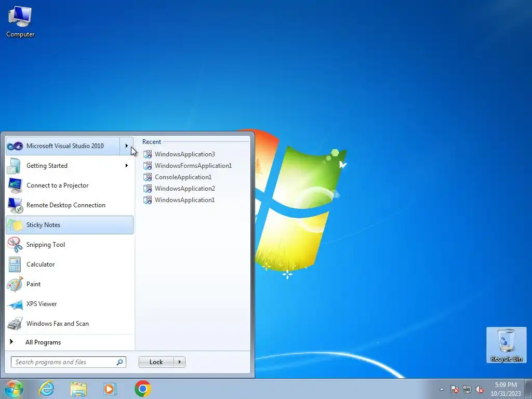Screen dimensions: 532x399
Task: Launch Paint from the palette icon
Action: (x=15, y=284)
